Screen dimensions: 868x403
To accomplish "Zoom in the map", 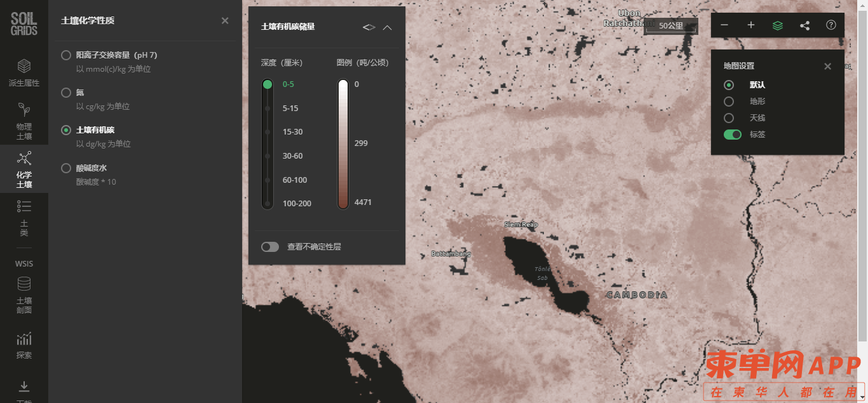I will pos(751,25).
